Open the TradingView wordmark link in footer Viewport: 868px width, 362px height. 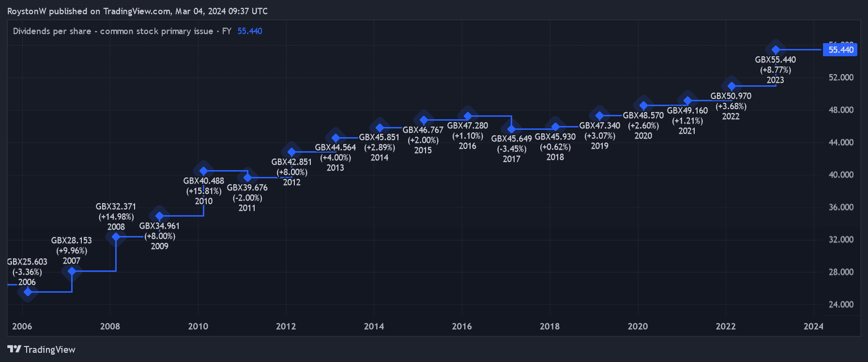(x=49, y=349)
